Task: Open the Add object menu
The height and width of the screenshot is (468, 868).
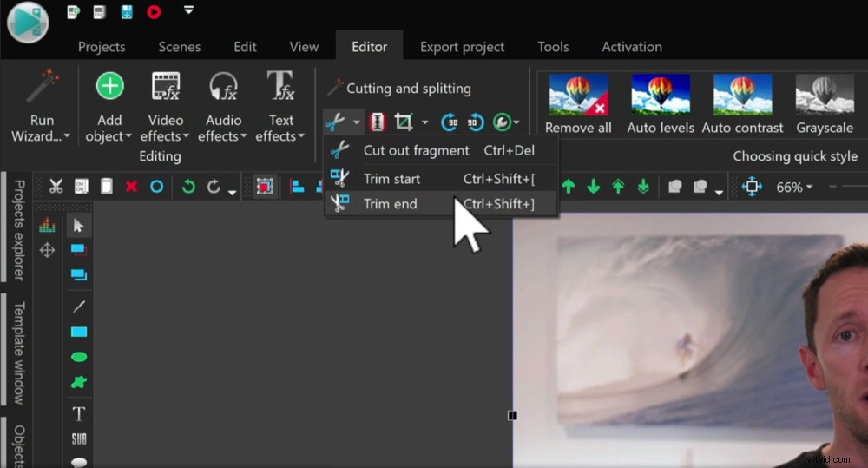Action: (109, 106)
